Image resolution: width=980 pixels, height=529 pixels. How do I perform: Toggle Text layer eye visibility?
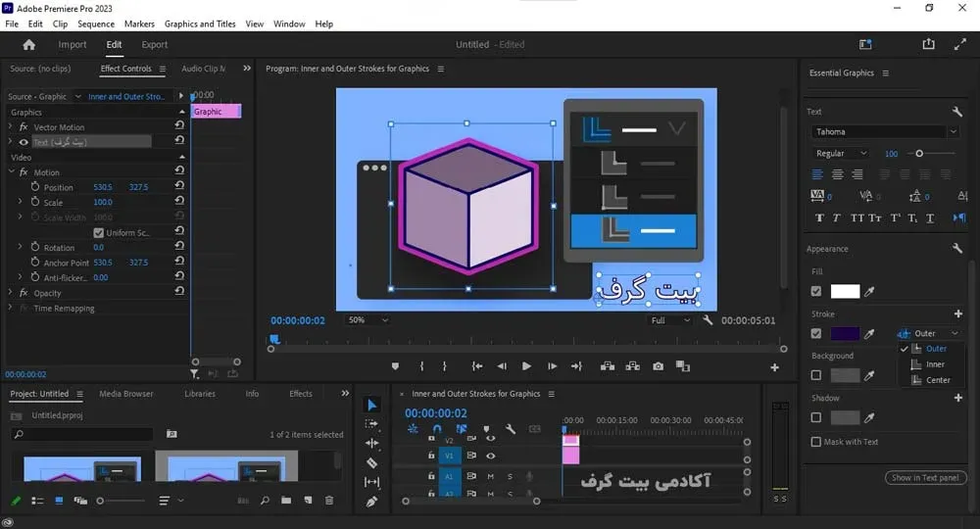(24, 142)
